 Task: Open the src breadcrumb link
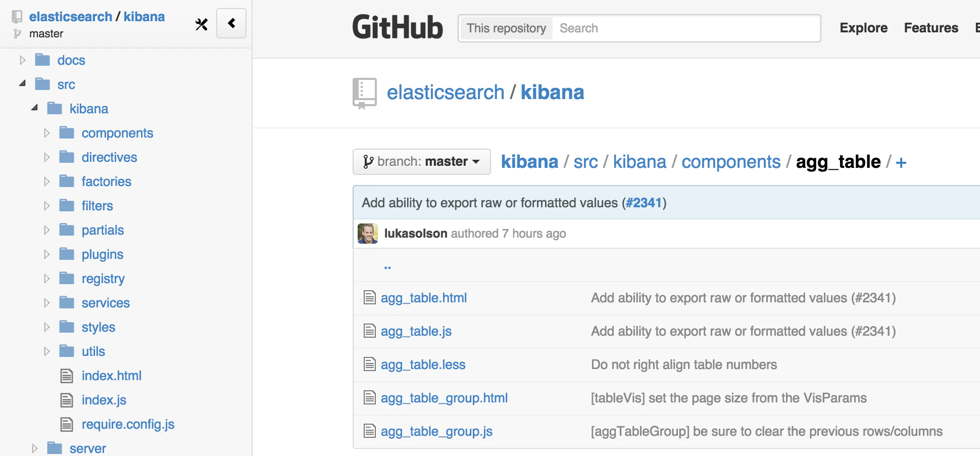click(585, 162)
